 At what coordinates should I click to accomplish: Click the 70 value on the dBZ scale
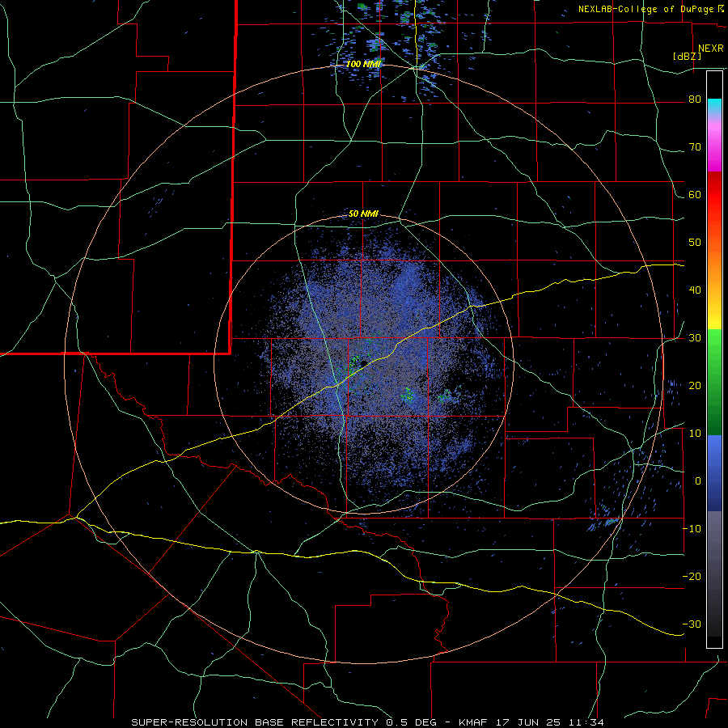[695, 147]
